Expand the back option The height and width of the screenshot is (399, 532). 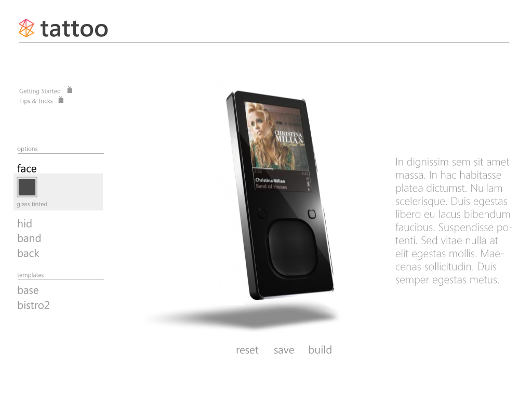click(x=28, y=253)
